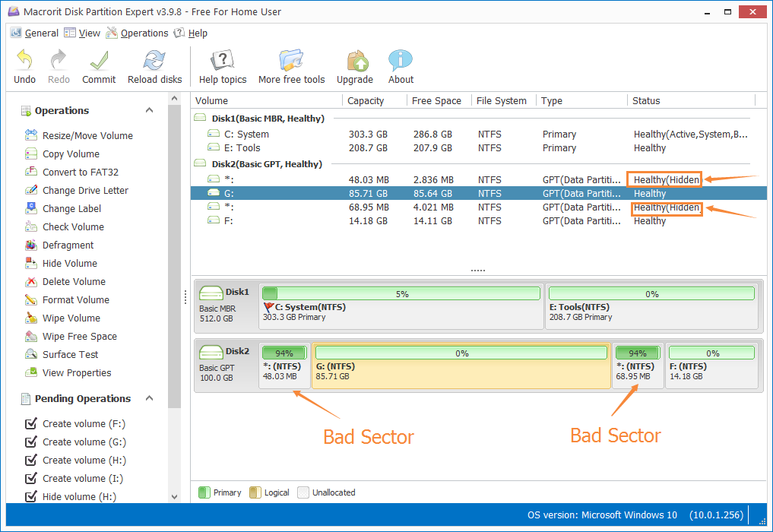This screenshot has height=532, width=773.
Task: Toggle the Hide volume (H:) checkbox
Action: coord(31,496)
